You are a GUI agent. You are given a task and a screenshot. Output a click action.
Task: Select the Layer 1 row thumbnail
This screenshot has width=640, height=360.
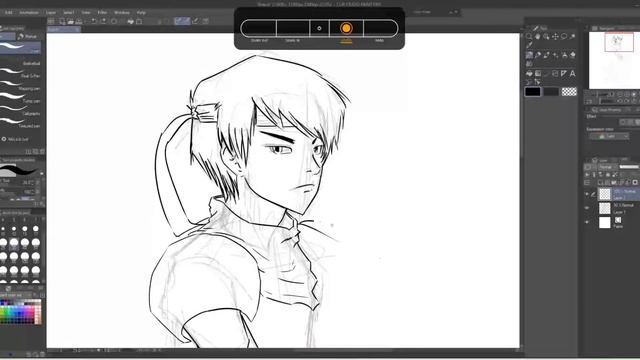[x=604, y=208]
